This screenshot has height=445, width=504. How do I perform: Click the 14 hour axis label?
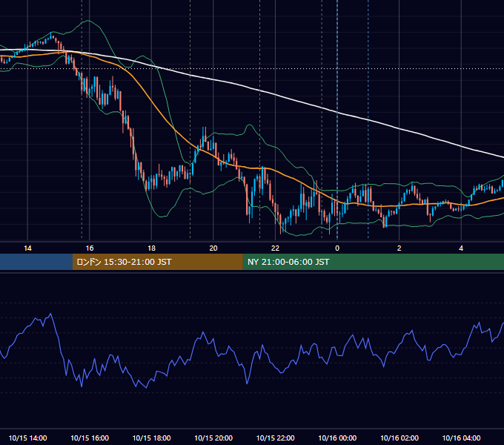27,248
